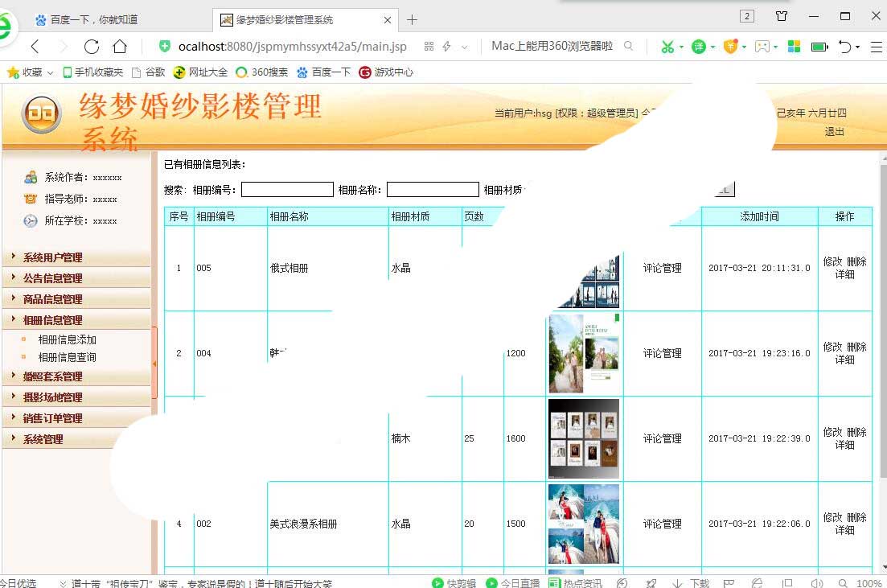The height and width of the screenshot is (588, 887).
Task: Open 相册信息查询 submenu item
Action: (x=68, y=357)
